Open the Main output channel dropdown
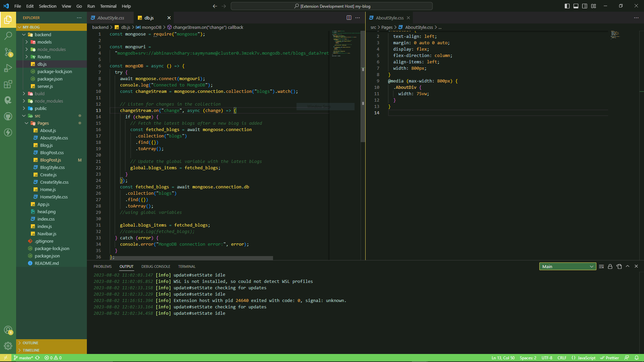This screenshot has height=362, width=644. click(x=568, y=266)
